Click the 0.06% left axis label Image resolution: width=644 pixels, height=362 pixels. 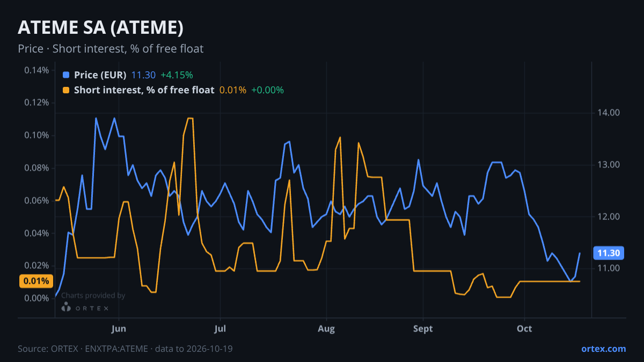36,201
